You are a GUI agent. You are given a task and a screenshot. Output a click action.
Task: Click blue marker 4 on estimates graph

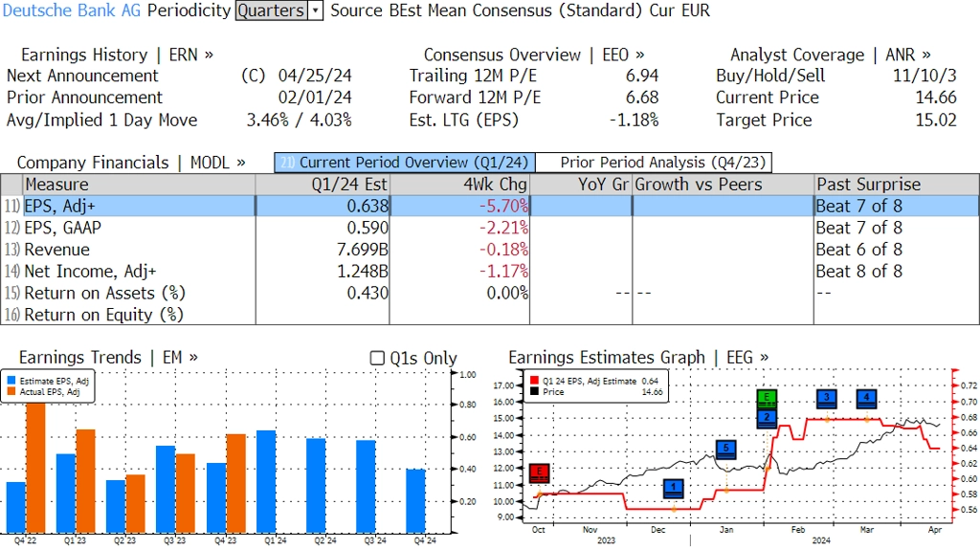click(x=867, y=399)
